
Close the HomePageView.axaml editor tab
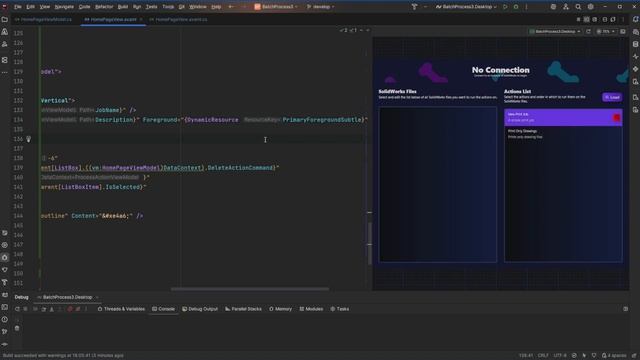(x=141, y=19)
